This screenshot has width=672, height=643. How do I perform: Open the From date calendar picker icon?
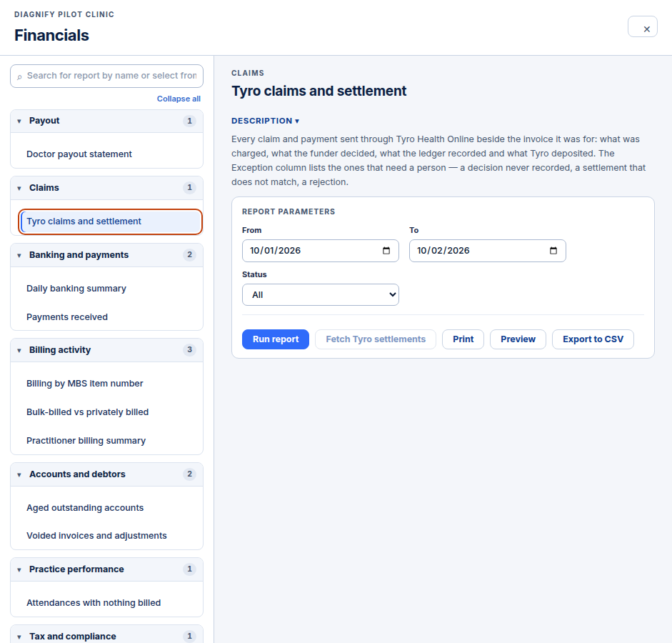pos(386,251)
